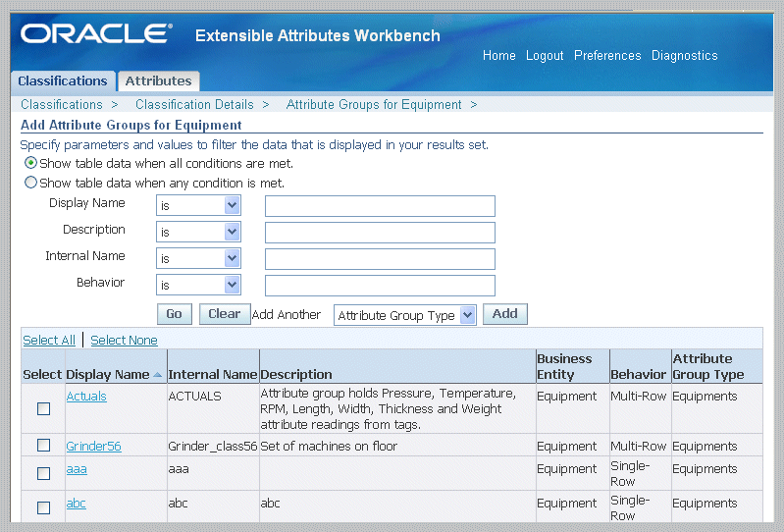
Task: Open the Actuals attribute group link
Action: pos(86,396)
